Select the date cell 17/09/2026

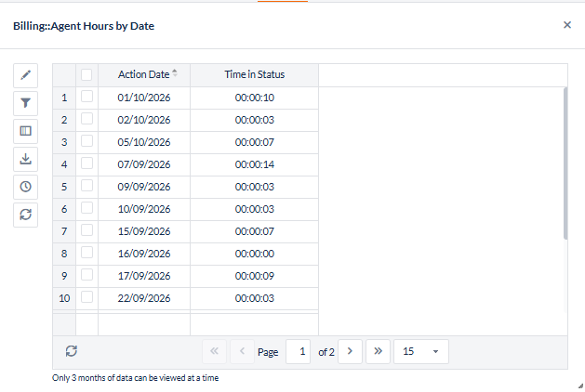point(144,276)
